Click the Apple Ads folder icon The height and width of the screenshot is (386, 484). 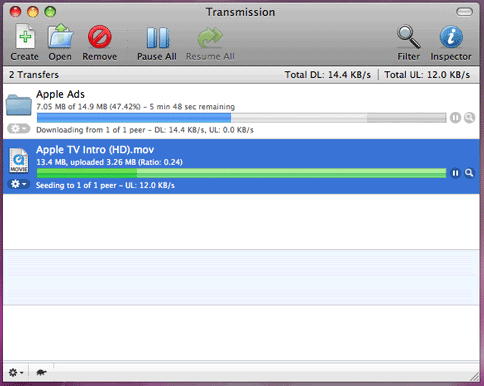coord(19,104)
